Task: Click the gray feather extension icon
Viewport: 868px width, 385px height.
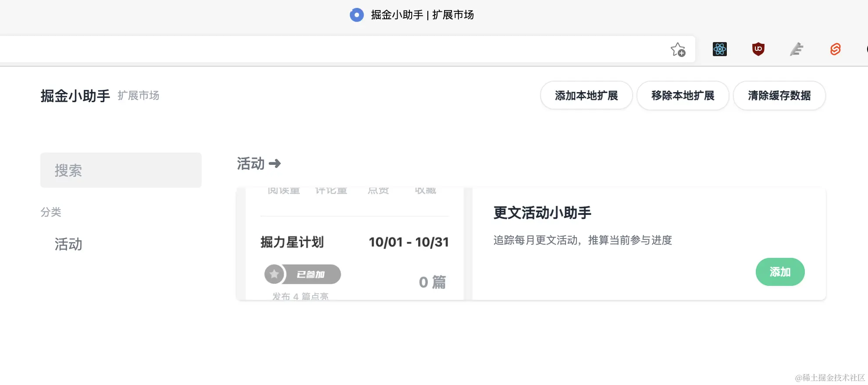Action: 797,49
